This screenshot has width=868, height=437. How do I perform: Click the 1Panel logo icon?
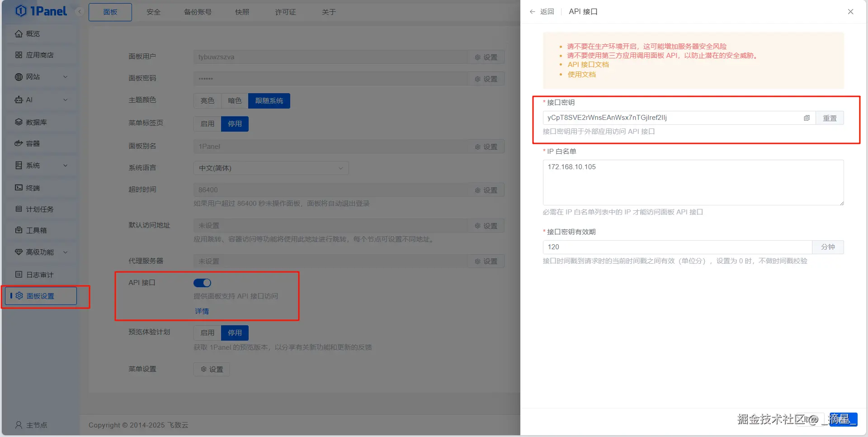pyautogui.click(x=21, y=11)
